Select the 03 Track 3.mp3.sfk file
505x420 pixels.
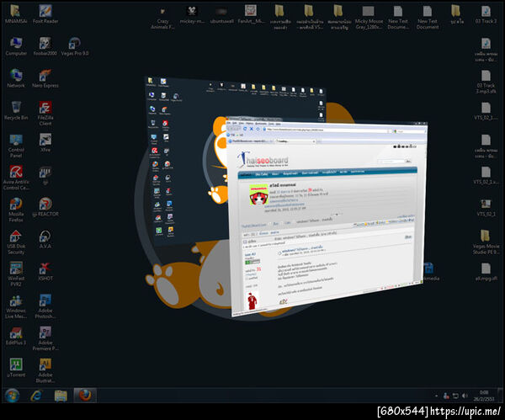point(486,82)
